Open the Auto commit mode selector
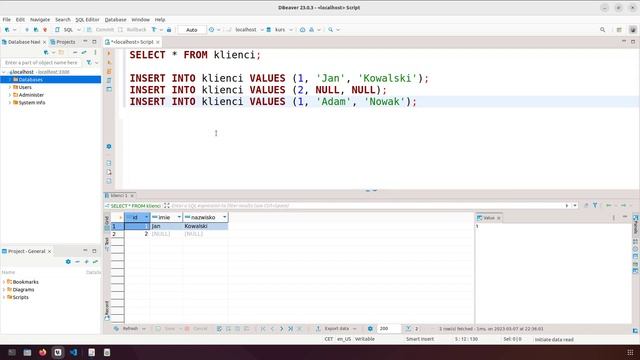The image size is (640, 360). [191, 30]
